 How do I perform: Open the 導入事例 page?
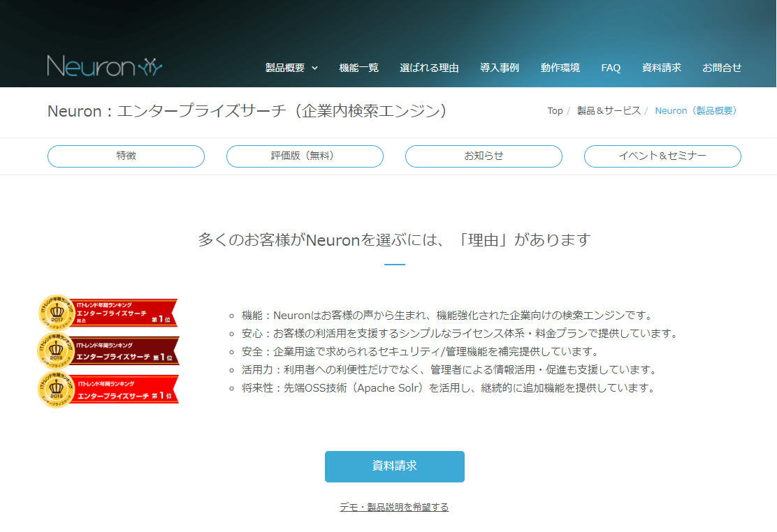point(500,68)
